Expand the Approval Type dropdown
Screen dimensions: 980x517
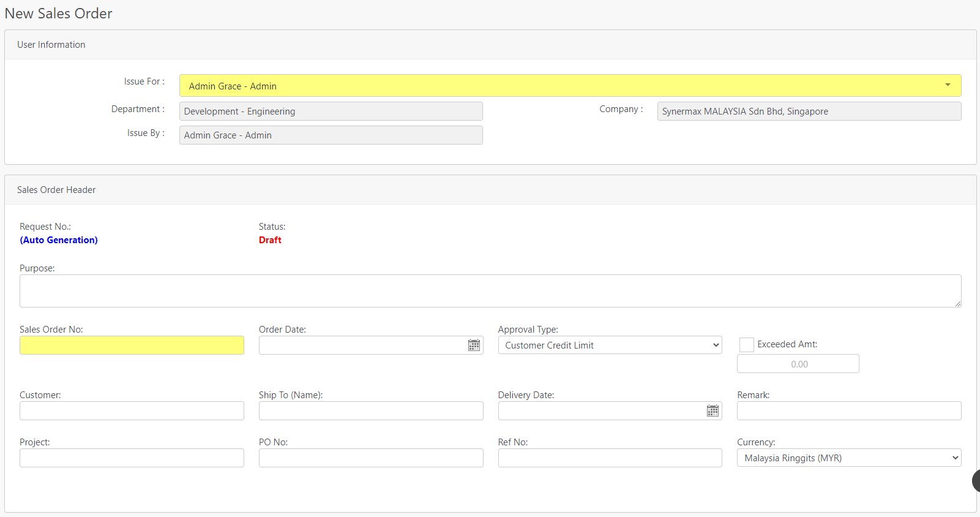point(610,345)
